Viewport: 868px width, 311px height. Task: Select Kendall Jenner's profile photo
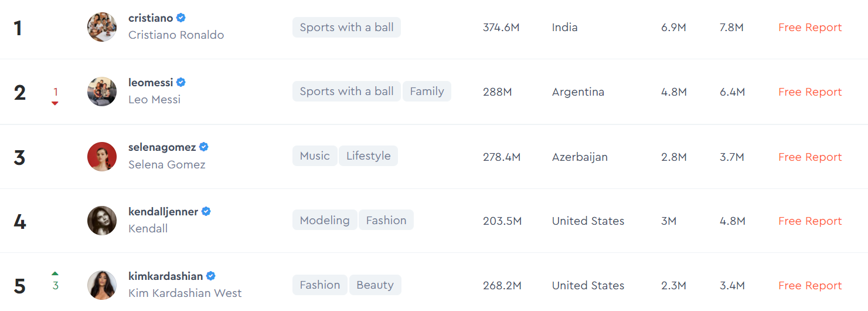tap(102, 221)
